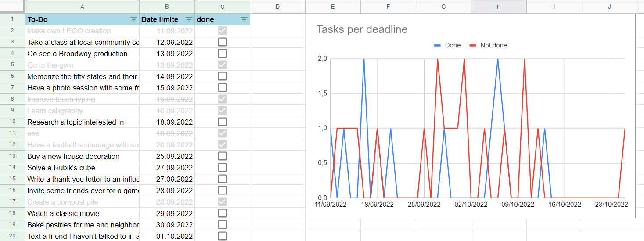Select column J header
Viewport: 644px width, 241px height.
pyautogui.click(x=610, y=7)
